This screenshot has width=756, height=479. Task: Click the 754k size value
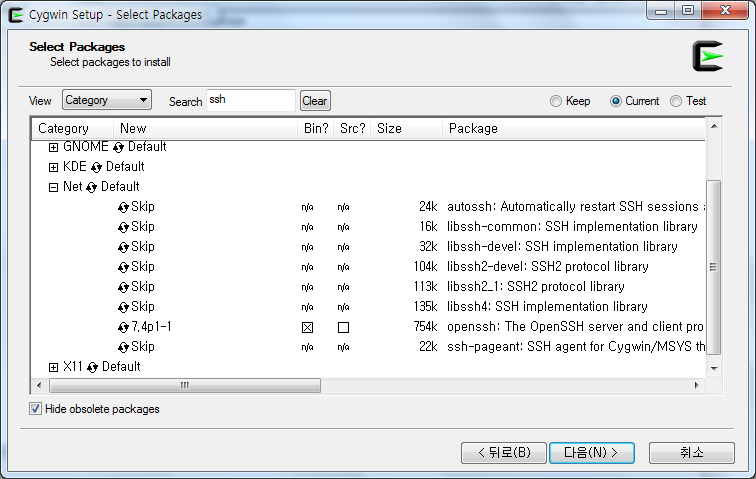pyautogui.click(x=425, y=327)
